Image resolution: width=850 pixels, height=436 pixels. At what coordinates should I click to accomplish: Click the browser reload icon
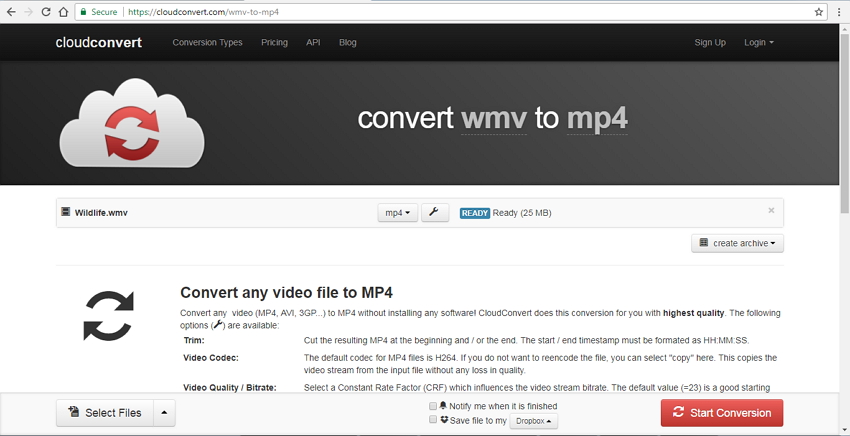coord(46,11)
